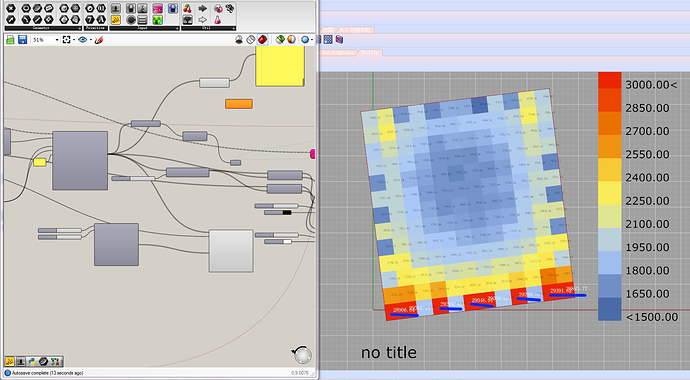Click the black circle Input icon
The height and width of the screenshot is (380, 690).
[x=131, y=20]
